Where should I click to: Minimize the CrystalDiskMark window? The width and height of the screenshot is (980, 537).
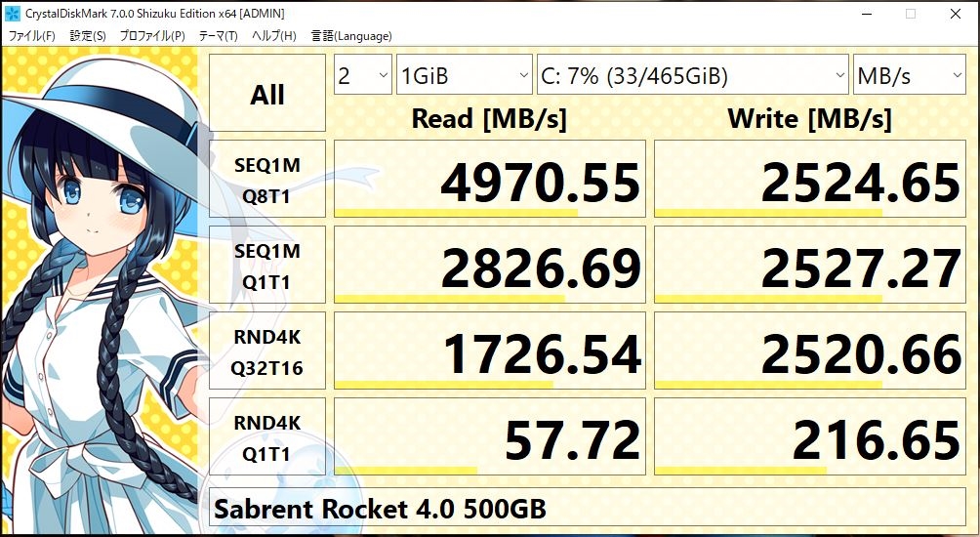coord(865,14)
